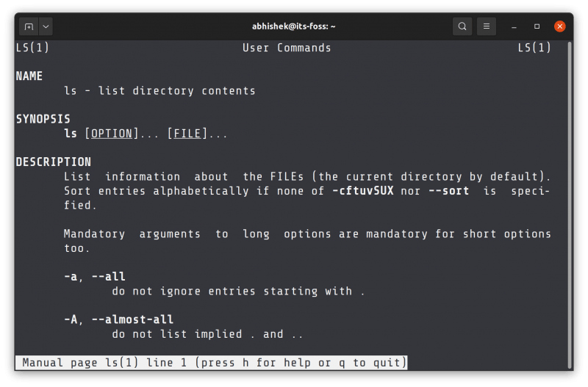Maximize the terminal window
The width and height of the screenshot is (588, 387).
tap(537, 26)
